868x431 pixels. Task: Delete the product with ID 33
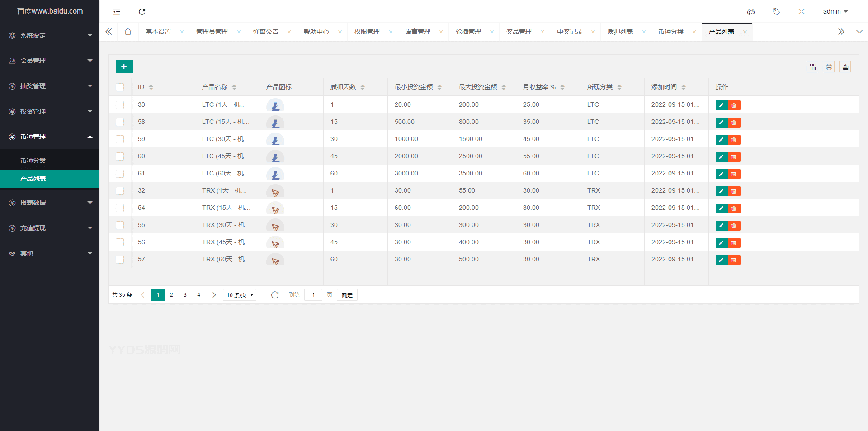(x=734, y=105)
